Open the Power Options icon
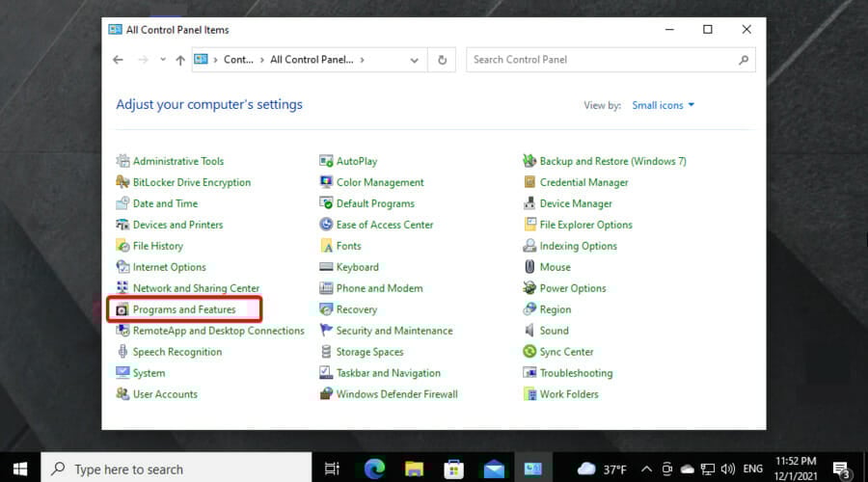This screenshot has height=482, width=868. tap(529, 288)
